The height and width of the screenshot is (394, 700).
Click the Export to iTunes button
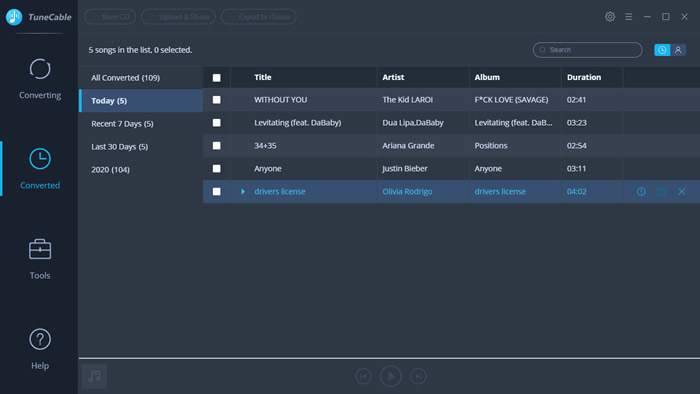259,17
